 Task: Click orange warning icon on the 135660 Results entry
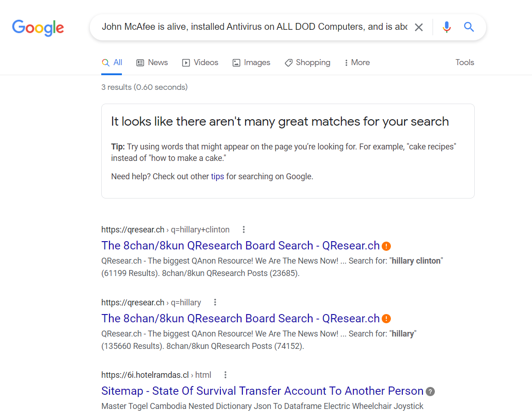point(386,319)
